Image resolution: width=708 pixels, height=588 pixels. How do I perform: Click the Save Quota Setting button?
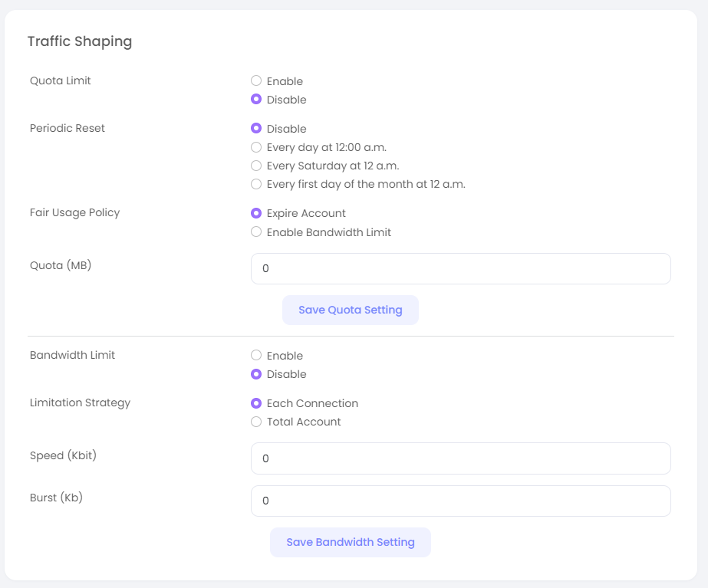[350, 310]
